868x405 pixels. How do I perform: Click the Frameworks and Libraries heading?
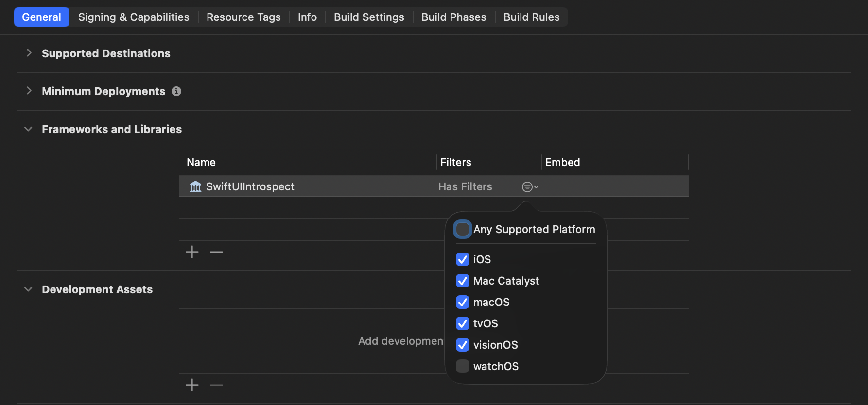click(x=112, y=129)
